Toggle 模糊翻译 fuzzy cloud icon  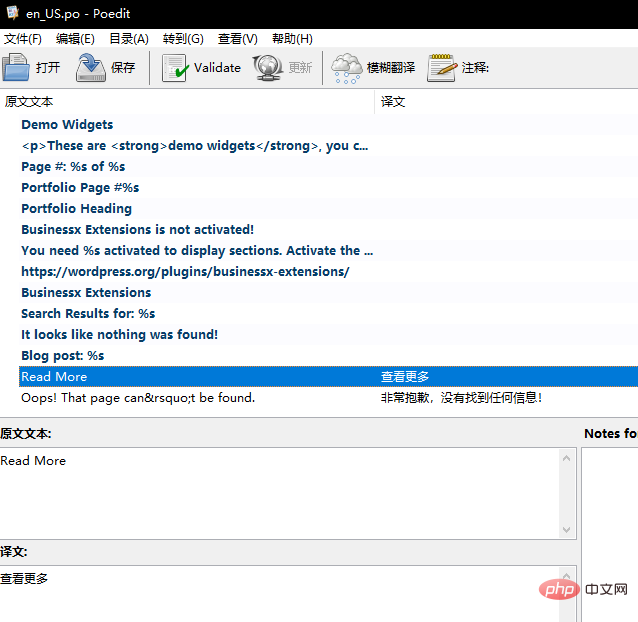click(x=346, y=68)
